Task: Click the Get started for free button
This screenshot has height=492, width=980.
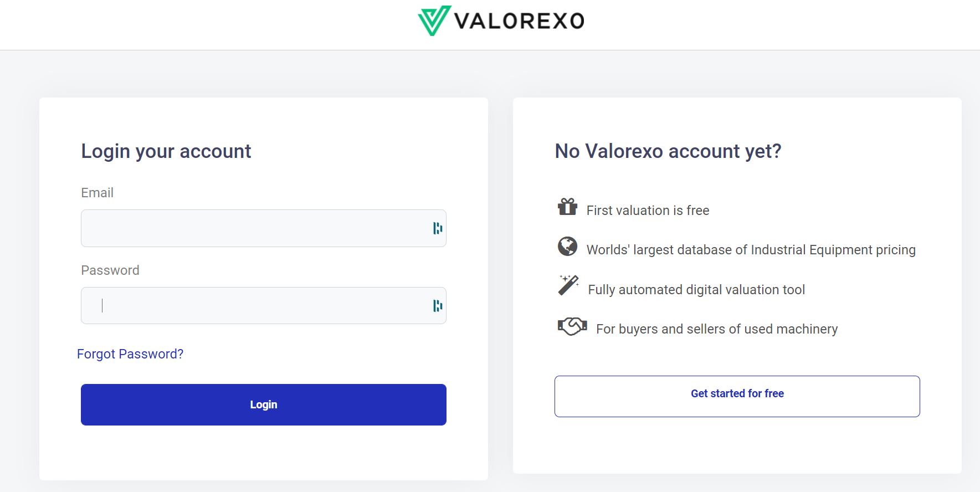Action: click(737, 396)
